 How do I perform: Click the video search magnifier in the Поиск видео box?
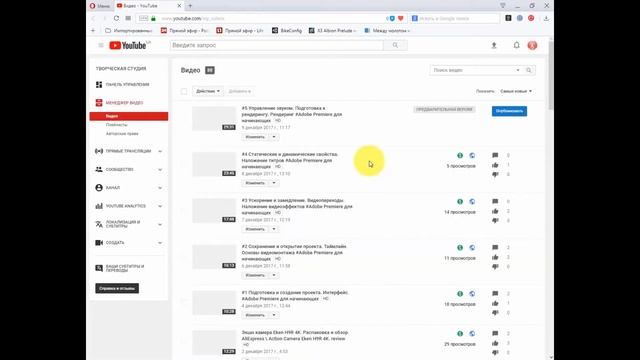pyautogui.click(x=529, y=70)
